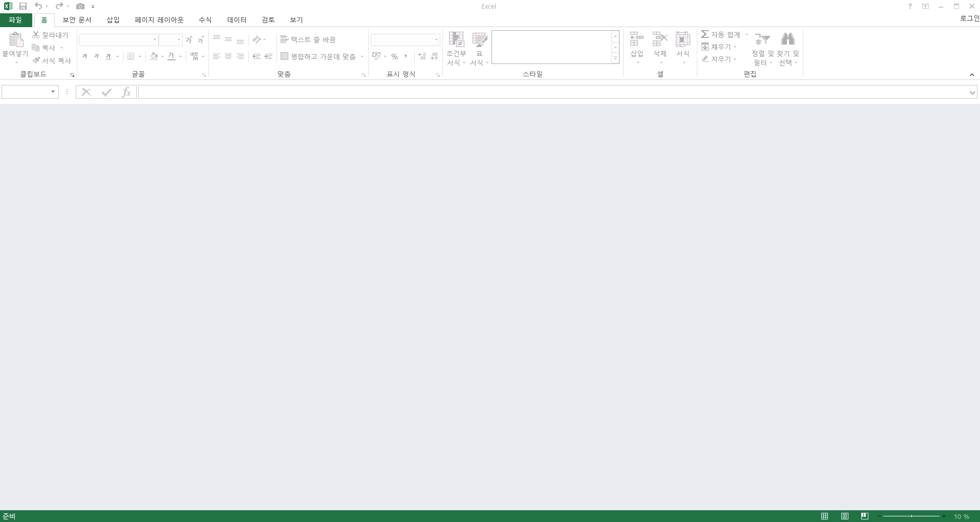Toggle Page Break Preview view button
This screenshot has height=522, width=980.
pos(865,516)
